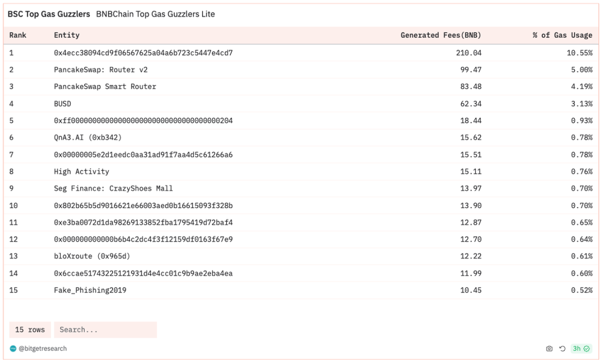Open the BSC Top Gas Guzzlers title
Image resolution: width=603 pixels, height=364 pixels.
(x=49, y=14)
